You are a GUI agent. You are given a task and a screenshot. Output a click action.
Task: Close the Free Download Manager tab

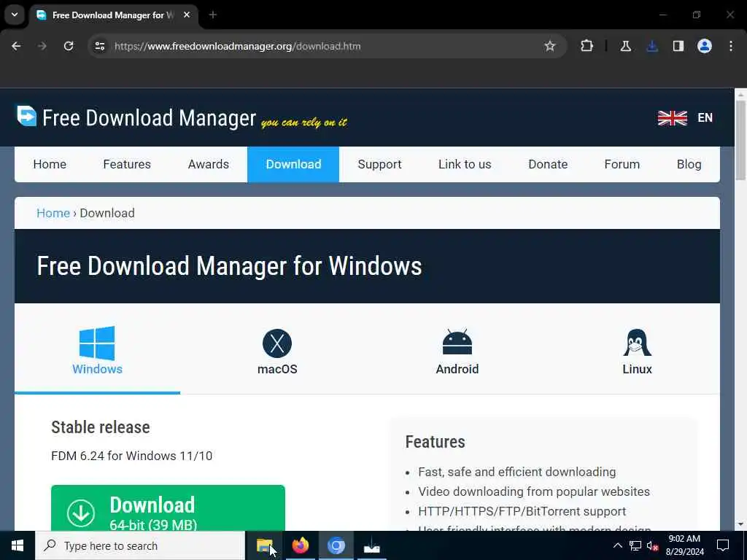187,15
